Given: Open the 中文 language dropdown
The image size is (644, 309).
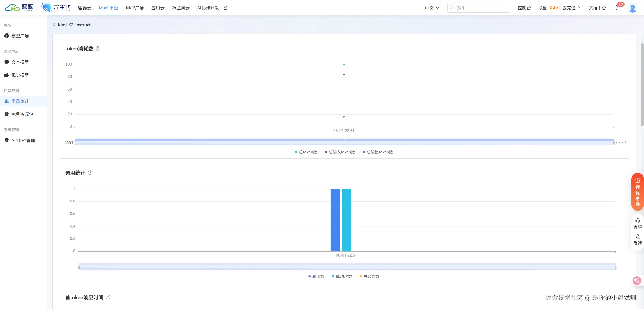Looking at the screenshot, I should tap(432, 8).
